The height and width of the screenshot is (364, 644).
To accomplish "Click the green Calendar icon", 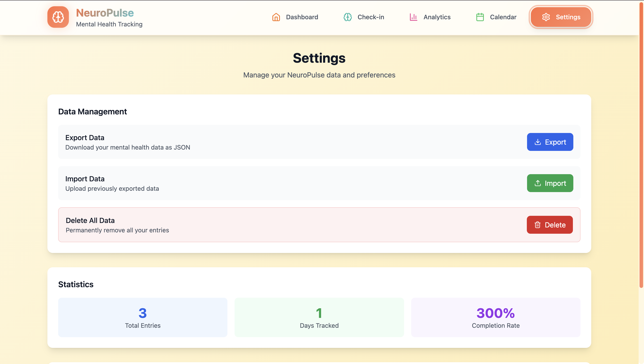I will coord(480,17).
